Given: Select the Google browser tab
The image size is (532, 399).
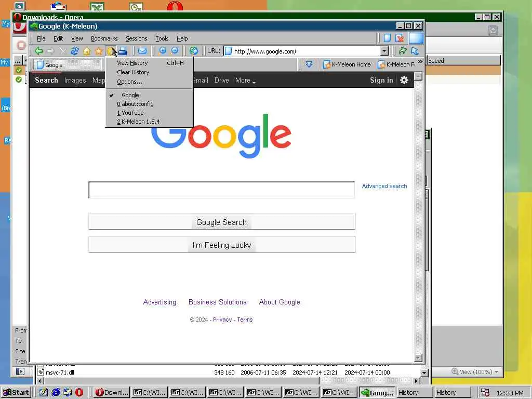Looking at the screenshot, I should tap(68, 64).
